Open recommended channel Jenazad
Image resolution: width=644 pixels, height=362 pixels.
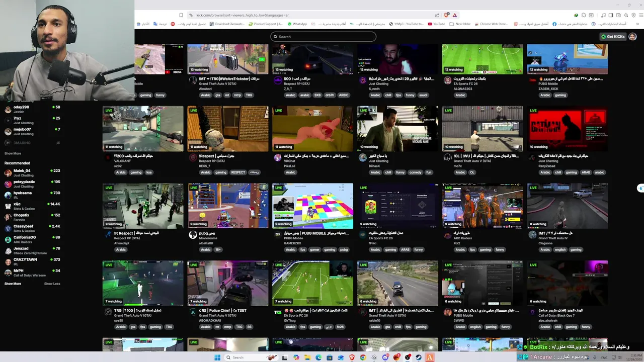(32, 250)
